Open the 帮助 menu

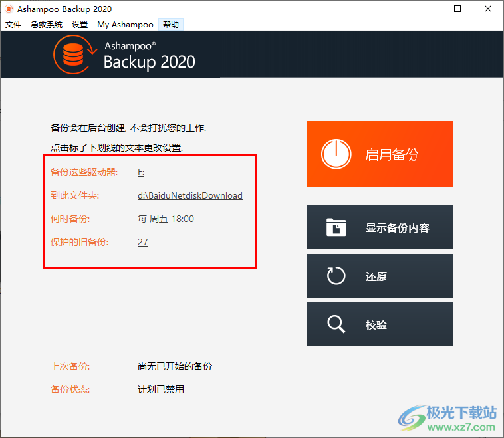(171, 25)
